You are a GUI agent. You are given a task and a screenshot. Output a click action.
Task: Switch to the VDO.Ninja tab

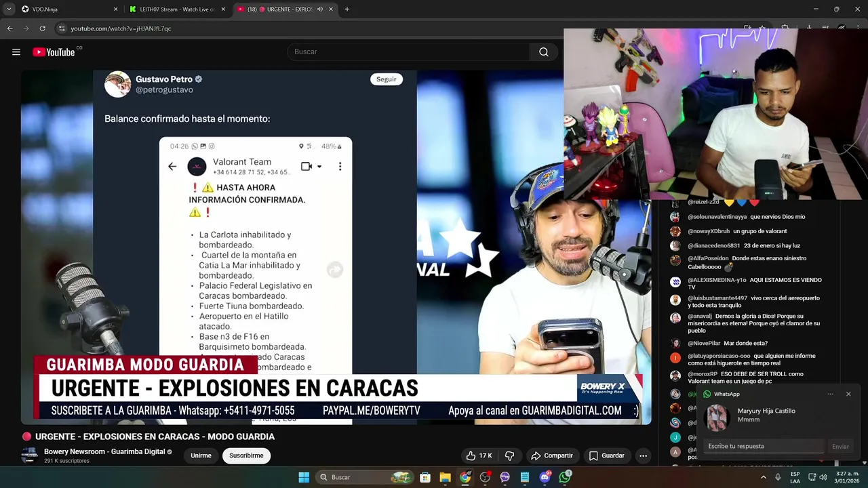(68, 9)
